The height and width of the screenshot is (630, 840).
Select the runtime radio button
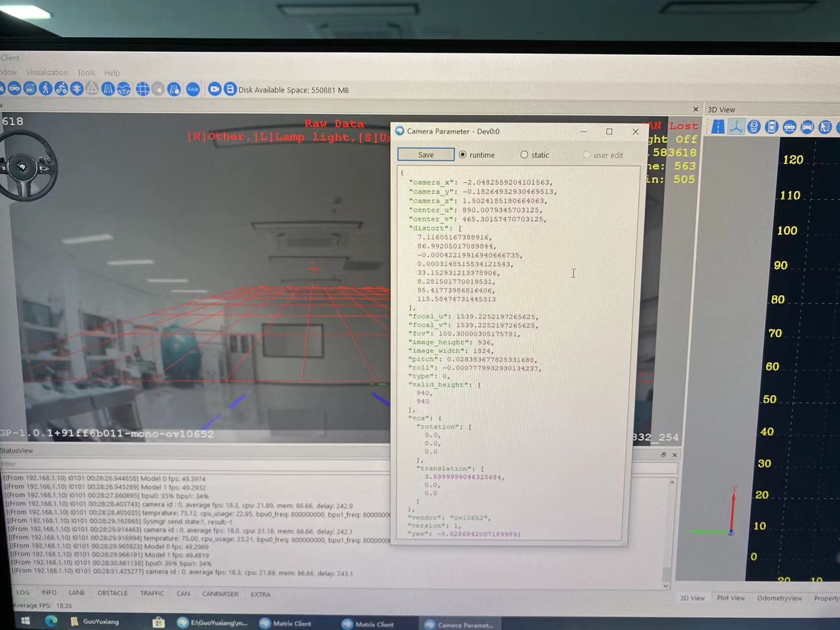click(x=462, y=155)
